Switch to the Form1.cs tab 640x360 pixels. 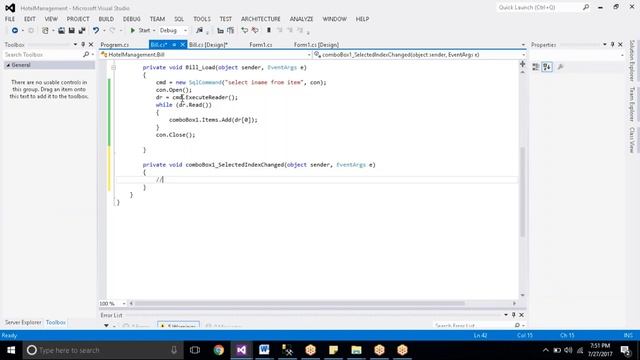point(261,45)
